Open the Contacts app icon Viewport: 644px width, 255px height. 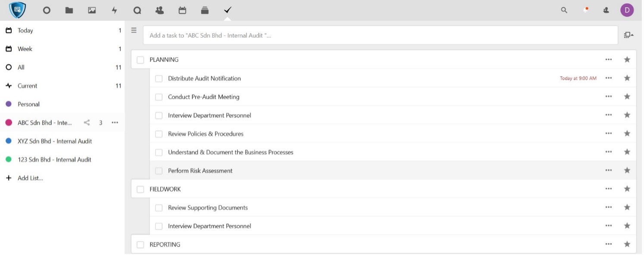[159, 10]
